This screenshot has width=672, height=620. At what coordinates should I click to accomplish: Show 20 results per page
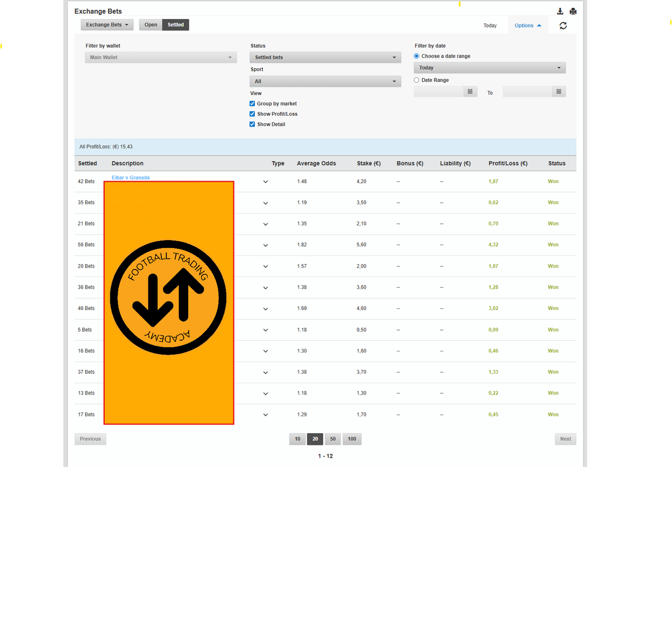pyautogui.click(x=315, y=439)
